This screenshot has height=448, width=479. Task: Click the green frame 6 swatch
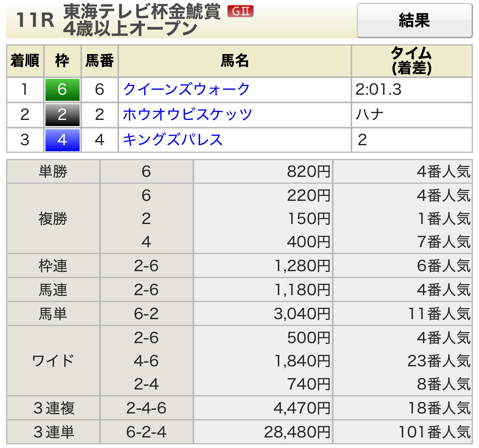(62, 89)
